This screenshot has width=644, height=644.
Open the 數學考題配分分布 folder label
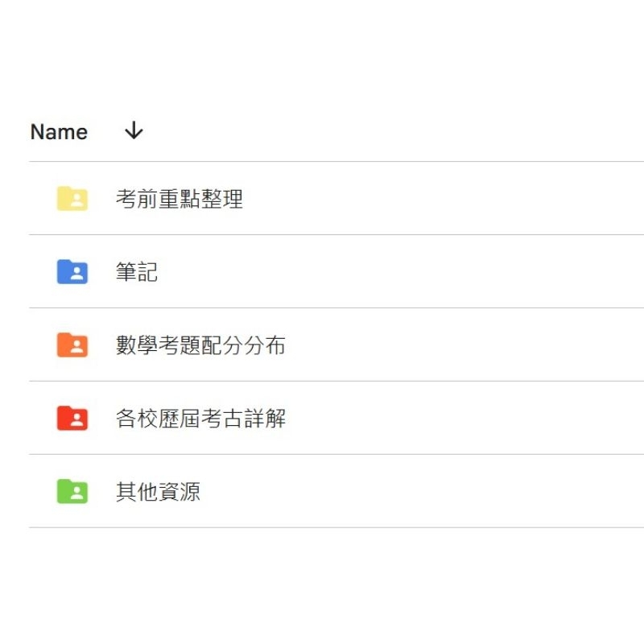[x=200, y=345]
